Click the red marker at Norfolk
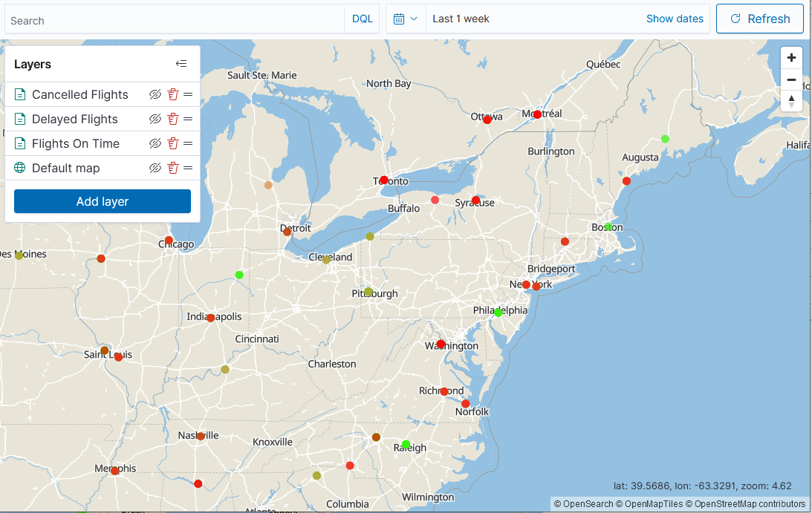 click(x=466, y=404)
